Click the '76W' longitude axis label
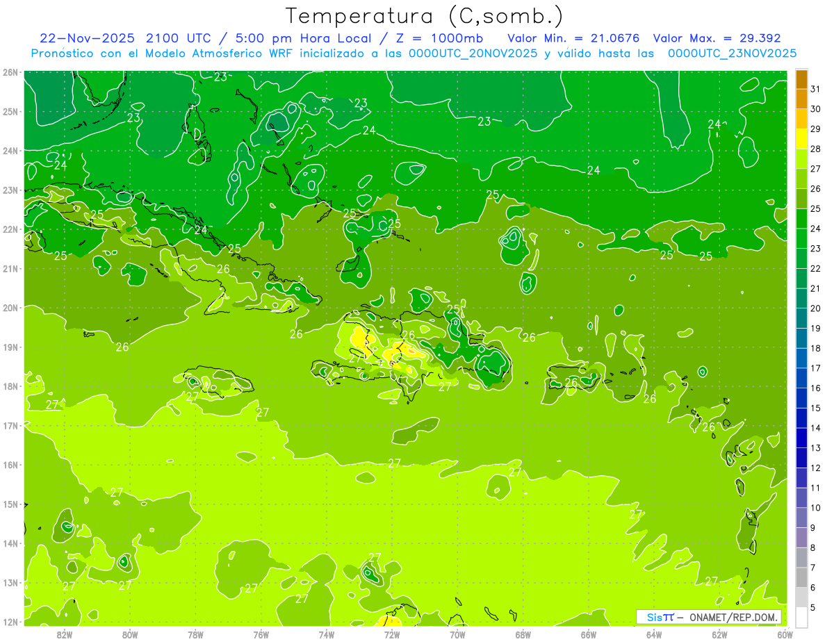Screen dimensions: 834x644 click(x=261, y=634)
